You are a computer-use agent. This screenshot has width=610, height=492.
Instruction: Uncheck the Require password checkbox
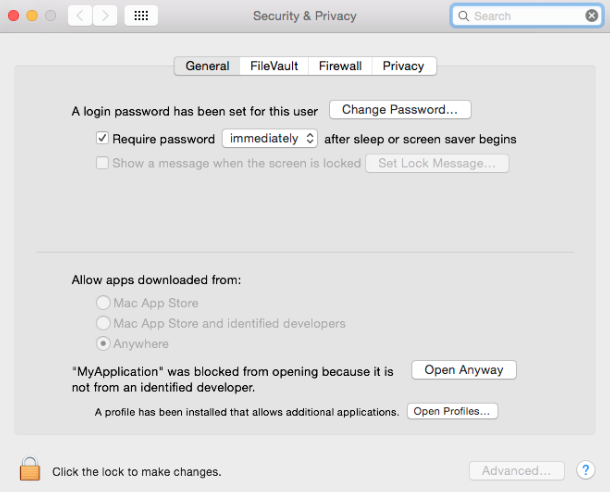coord(102,138)
